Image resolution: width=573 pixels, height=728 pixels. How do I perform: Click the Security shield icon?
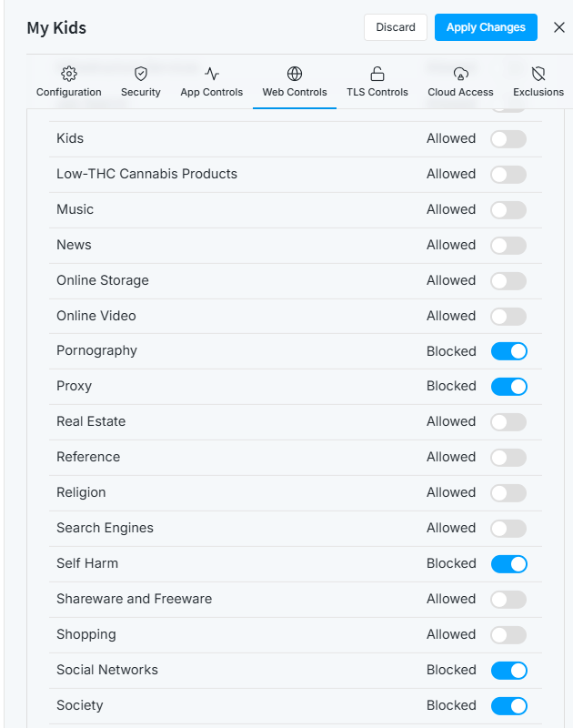coord(141,74)
